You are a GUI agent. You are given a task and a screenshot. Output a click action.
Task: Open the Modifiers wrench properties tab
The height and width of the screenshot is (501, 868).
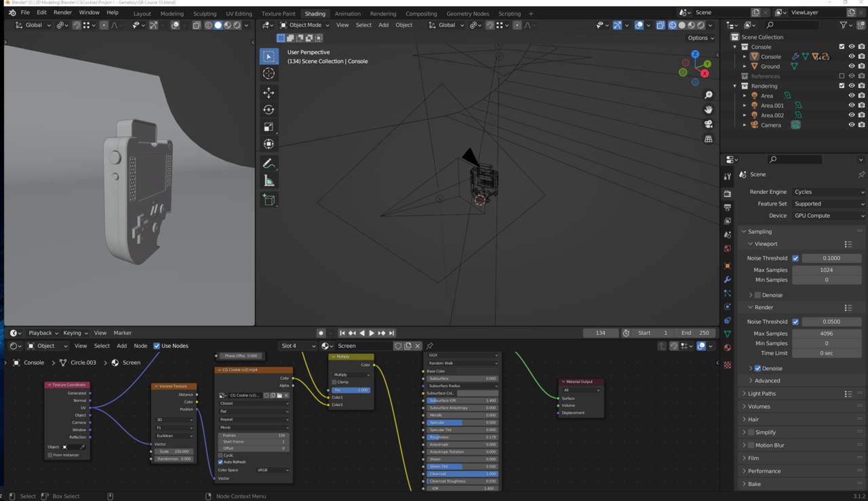728,279
